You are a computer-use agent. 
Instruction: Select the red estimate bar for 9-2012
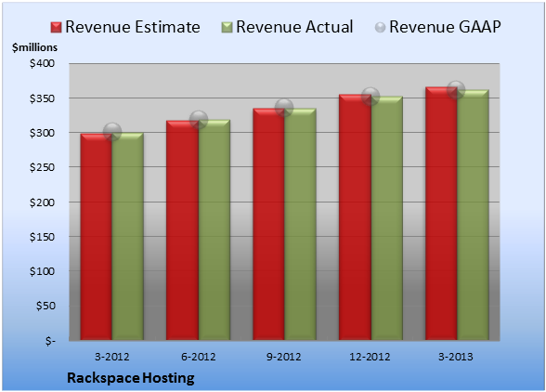coord(268,224)
